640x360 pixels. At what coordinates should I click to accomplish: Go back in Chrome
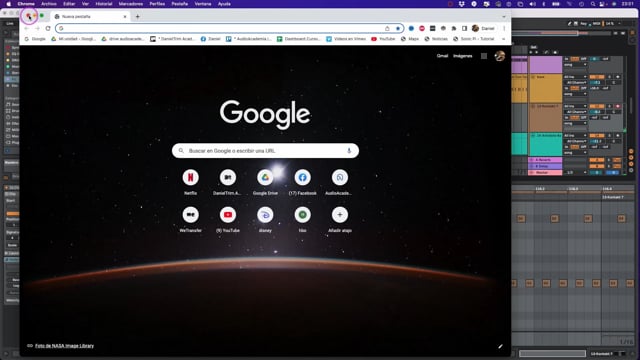coord(27,28)
